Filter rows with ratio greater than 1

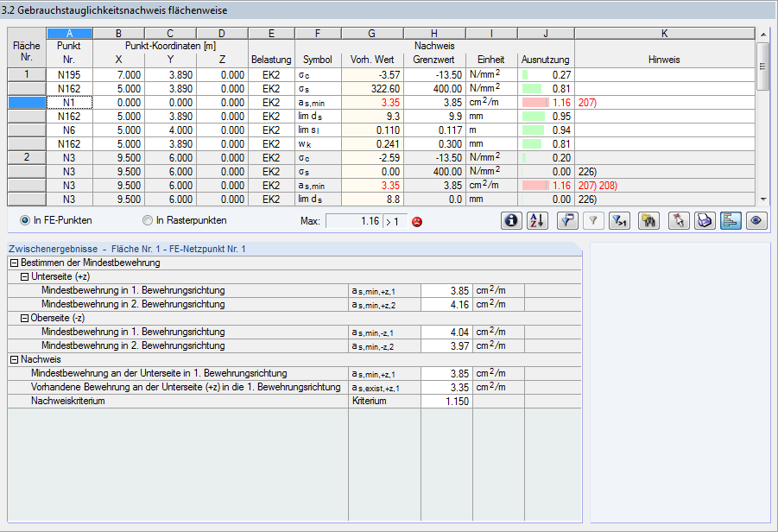(619, 220)
